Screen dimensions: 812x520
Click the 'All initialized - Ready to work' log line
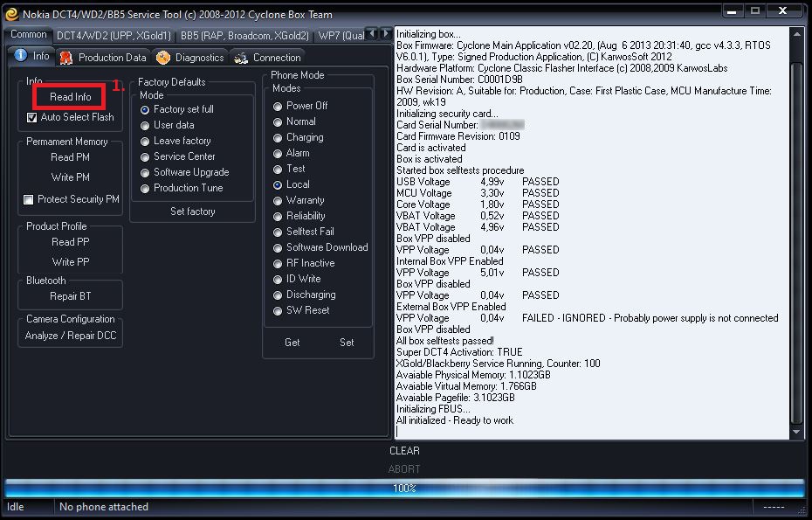(455, 420)
